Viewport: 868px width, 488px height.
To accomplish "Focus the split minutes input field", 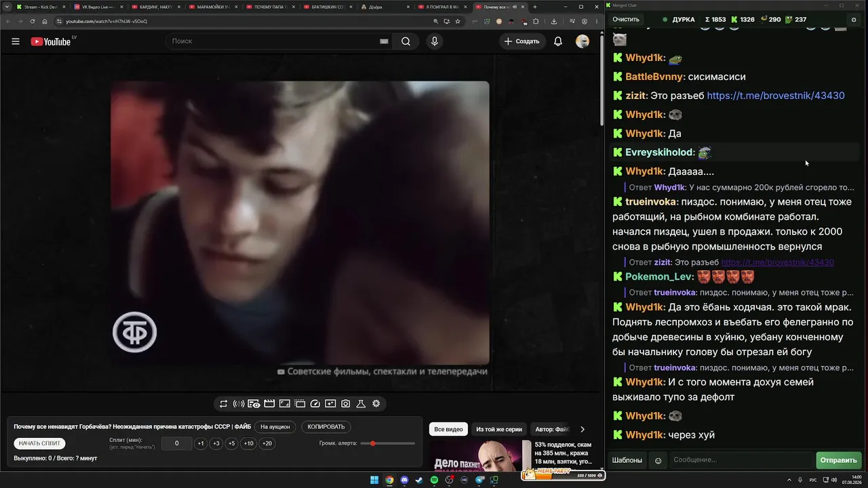I will [177, 443].
